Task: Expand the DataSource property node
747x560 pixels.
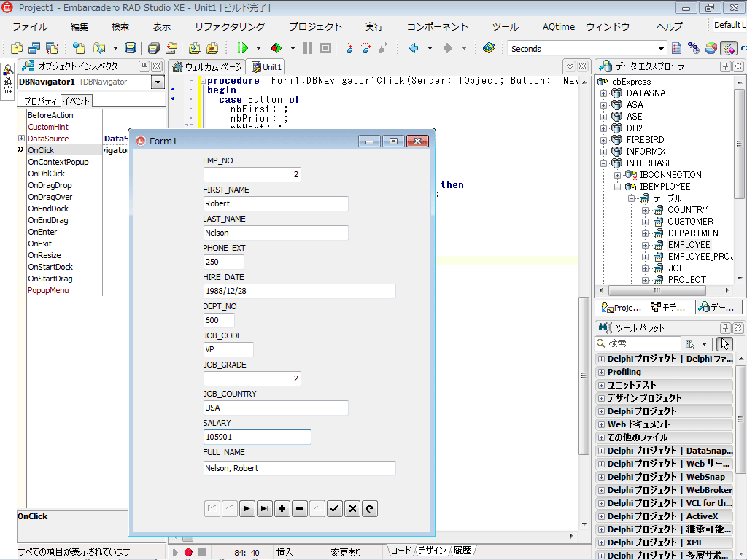Action: 21,138
